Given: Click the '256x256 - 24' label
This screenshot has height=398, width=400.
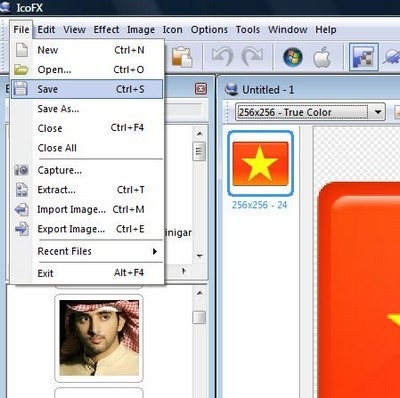Looking at the screenshot, I should coord(259,205).
